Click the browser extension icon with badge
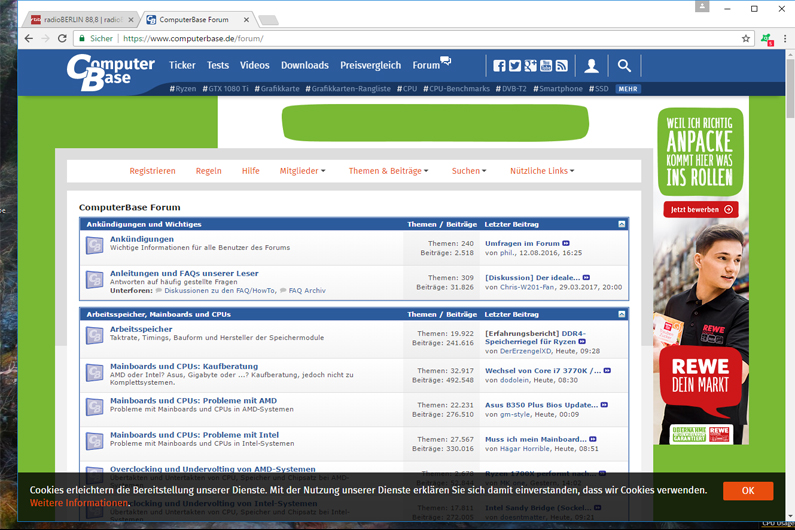 pos(767,39)
